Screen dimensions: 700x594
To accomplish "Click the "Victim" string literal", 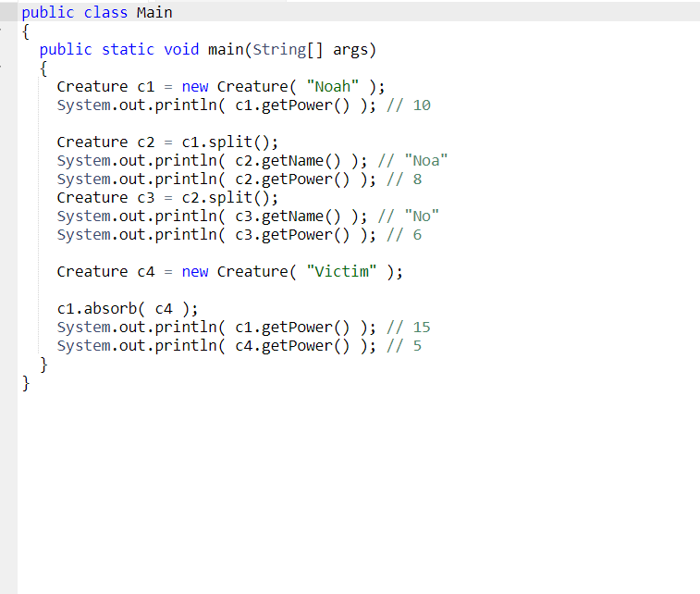I will [x=341, y=271].
